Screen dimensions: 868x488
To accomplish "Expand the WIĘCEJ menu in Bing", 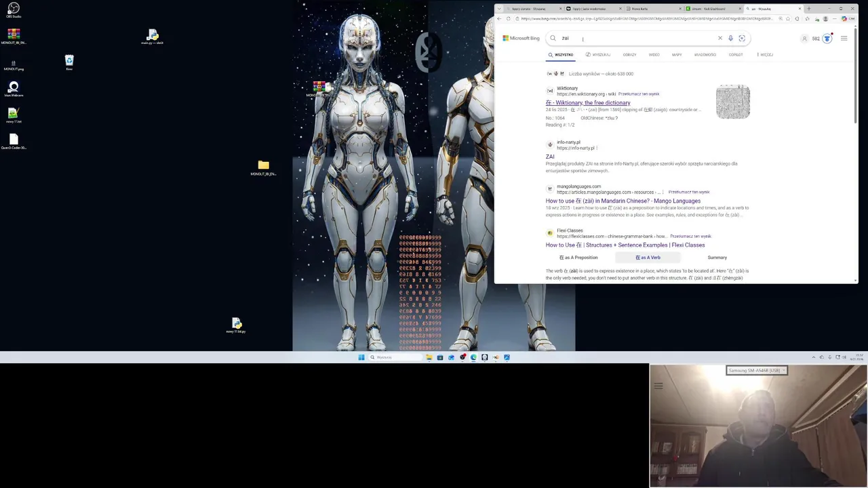I will pos(764,55).
